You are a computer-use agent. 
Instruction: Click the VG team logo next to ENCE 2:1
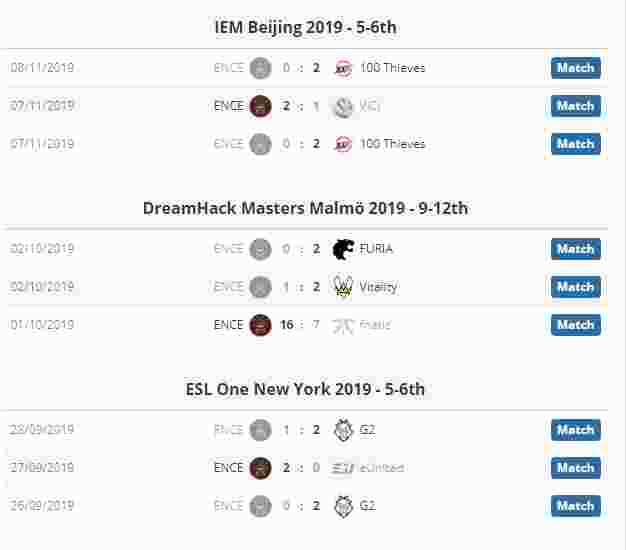tap(343, 106)
